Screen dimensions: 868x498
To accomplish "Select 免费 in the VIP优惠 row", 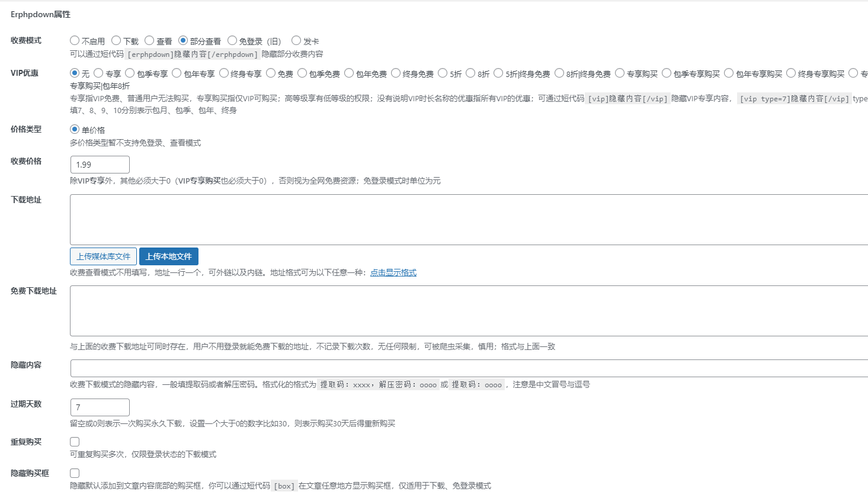I will click(x=270, y=73).
